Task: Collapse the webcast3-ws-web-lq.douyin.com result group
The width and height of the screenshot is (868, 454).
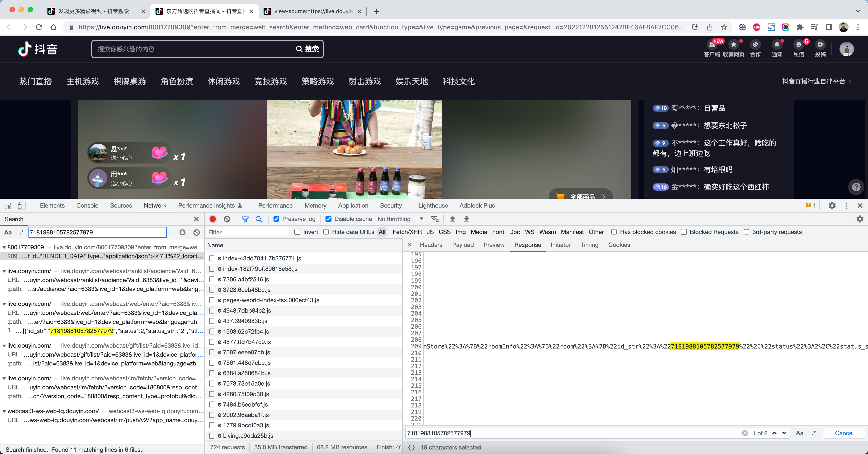Action: click(4, 411)
